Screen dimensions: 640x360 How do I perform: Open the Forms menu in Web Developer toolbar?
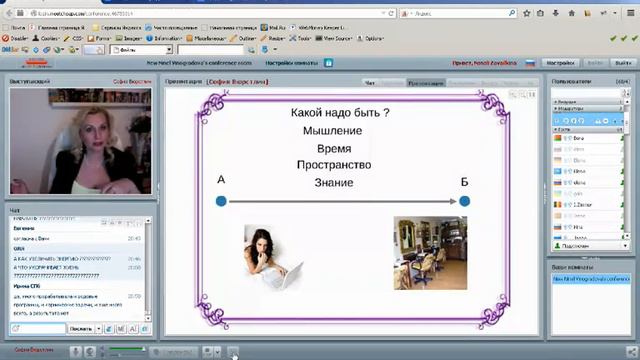(x=100, y=38)
